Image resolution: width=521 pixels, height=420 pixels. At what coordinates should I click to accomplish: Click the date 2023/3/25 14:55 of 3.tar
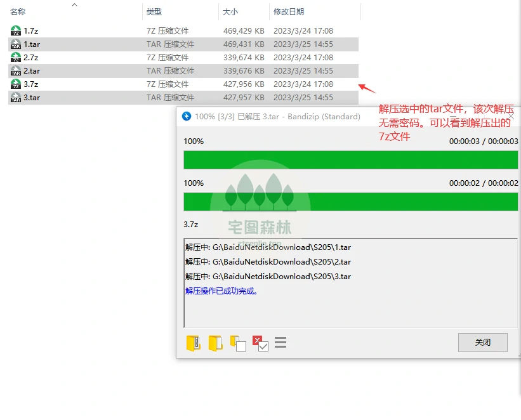point(303,97)
